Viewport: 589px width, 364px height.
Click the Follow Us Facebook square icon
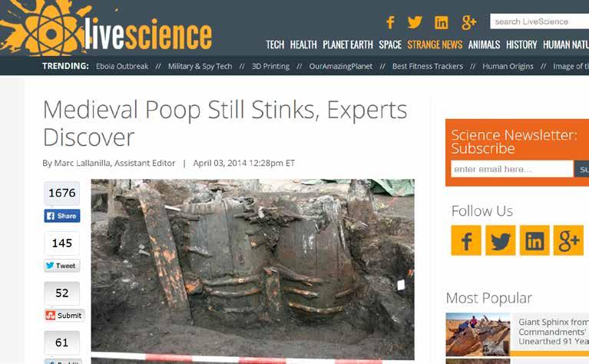click(466, 240)
